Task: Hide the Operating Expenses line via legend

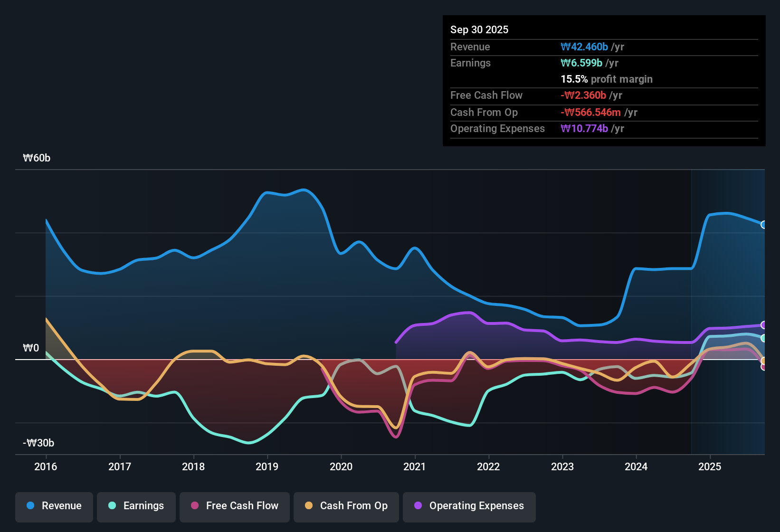Action: 469,506
